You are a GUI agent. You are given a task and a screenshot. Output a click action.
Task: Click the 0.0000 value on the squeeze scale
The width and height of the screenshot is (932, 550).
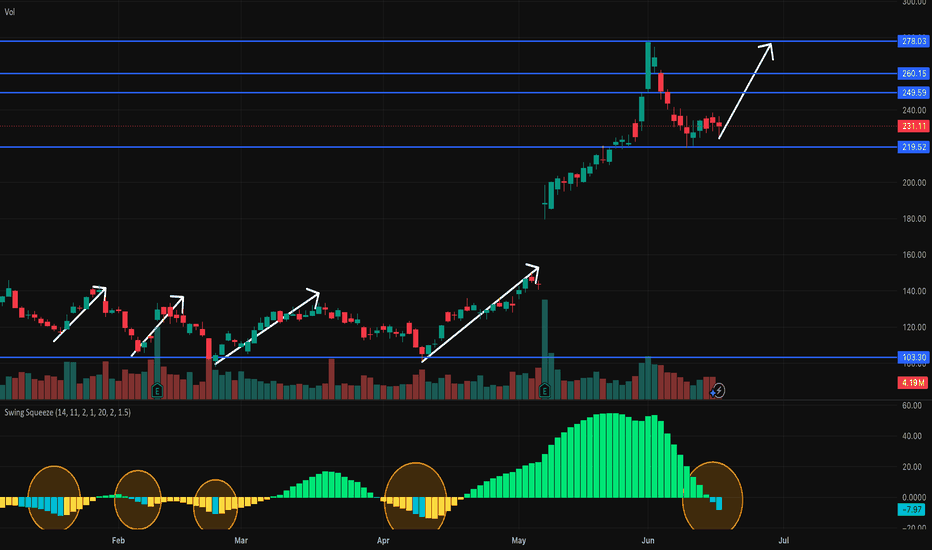[914, 497]
